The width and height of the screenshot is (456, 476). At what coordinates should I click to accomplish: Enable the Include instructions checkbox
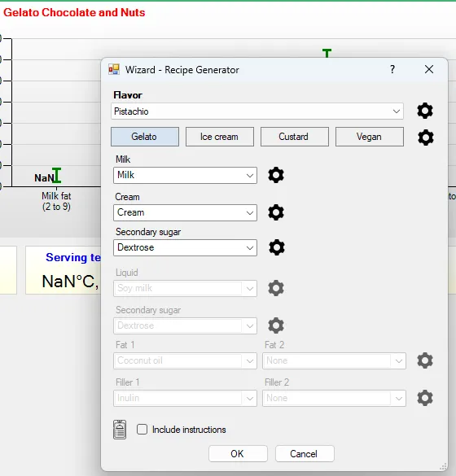click(x=142, y=430)
